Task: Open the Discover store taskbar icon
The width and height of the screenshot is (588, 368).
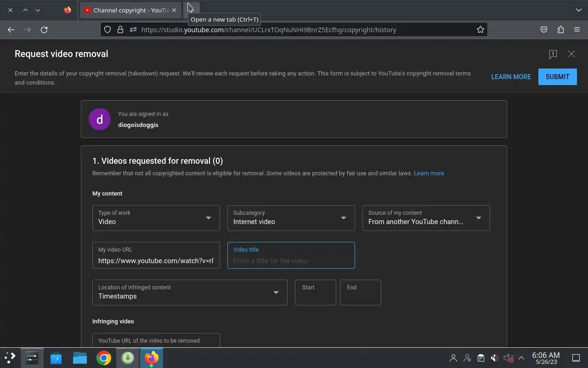Action: (x=56, y=357)
